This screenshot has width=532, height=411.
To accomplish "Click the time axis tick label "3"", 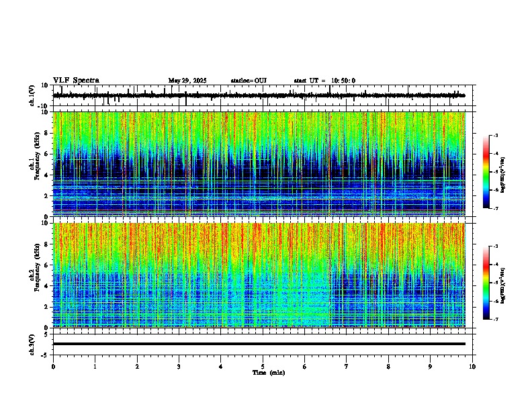I will tap(179, 367).
